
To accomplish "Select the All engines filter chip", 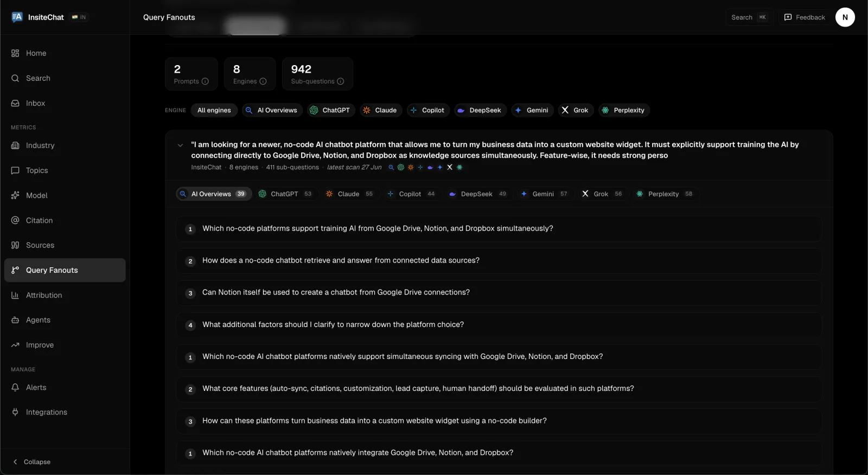I will point(214,110).
